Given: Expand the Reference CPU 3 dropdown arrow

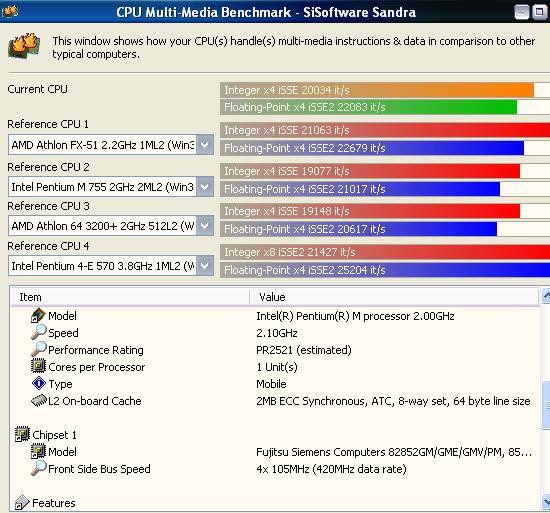Looking at the screenshot, I should [x=204, y=225].
